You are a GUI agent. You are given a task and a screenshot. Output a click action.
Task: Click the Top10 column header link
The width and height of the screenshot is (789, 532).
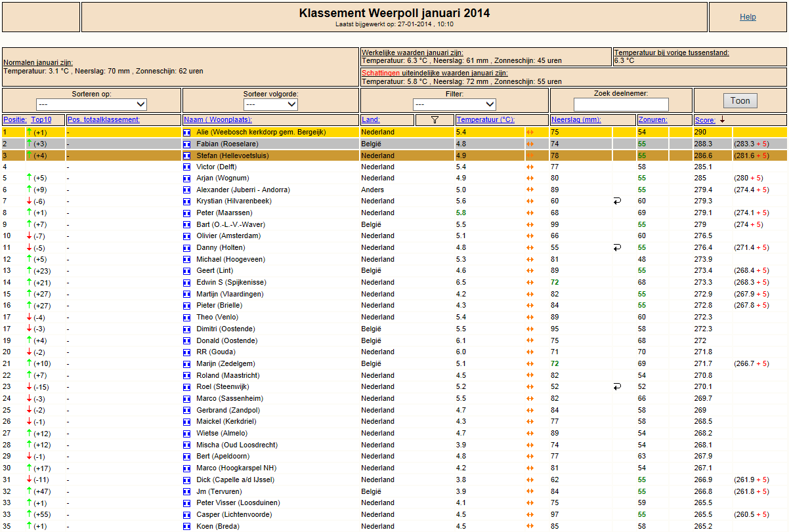click(41, 120)
